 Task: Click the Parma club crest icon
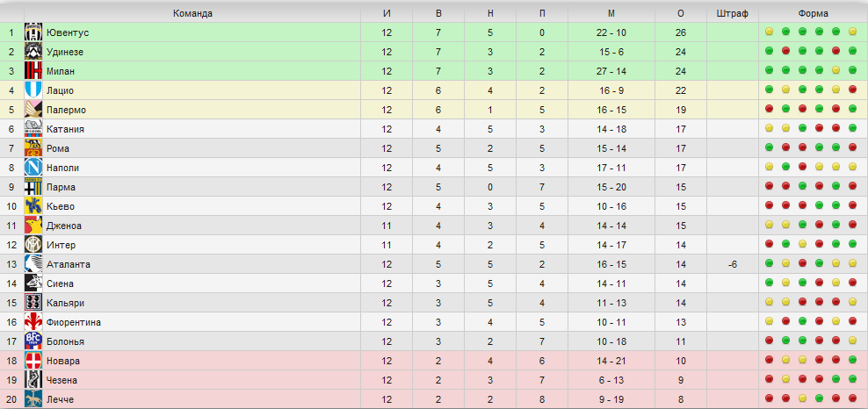[33, 187]
